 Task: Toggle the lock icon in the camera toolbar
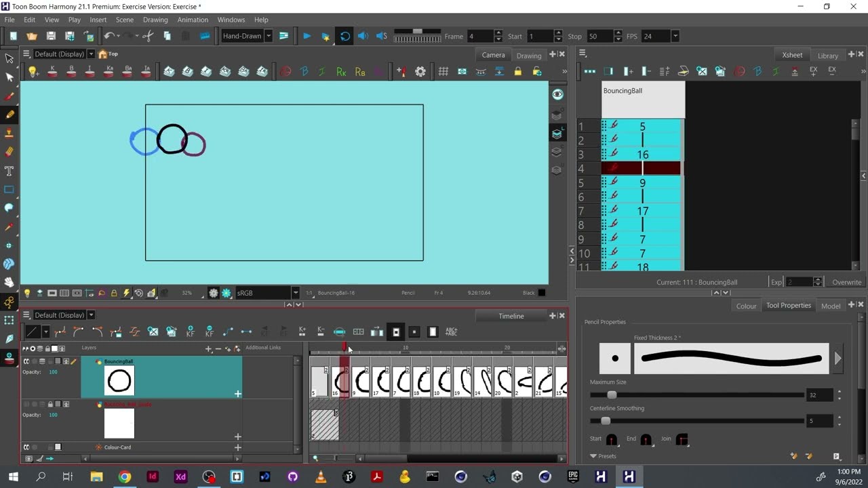(x=518, y=71)
